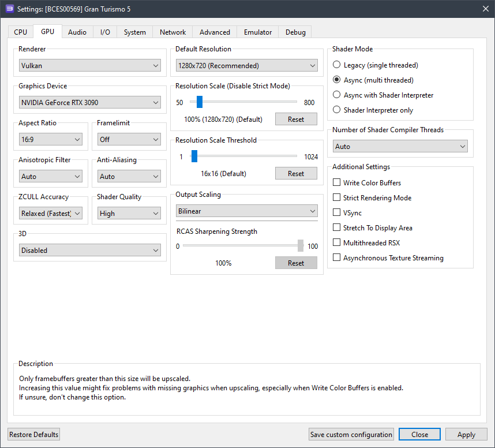Click the RPCS3 app icon in title bar
Screen dimensions: 495x448
tap(9, 8)
